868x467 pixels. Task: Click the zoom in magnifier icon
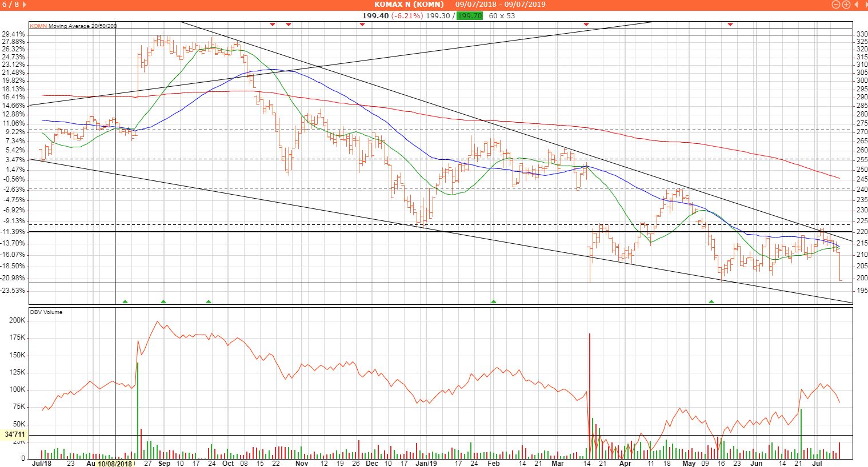846,5
